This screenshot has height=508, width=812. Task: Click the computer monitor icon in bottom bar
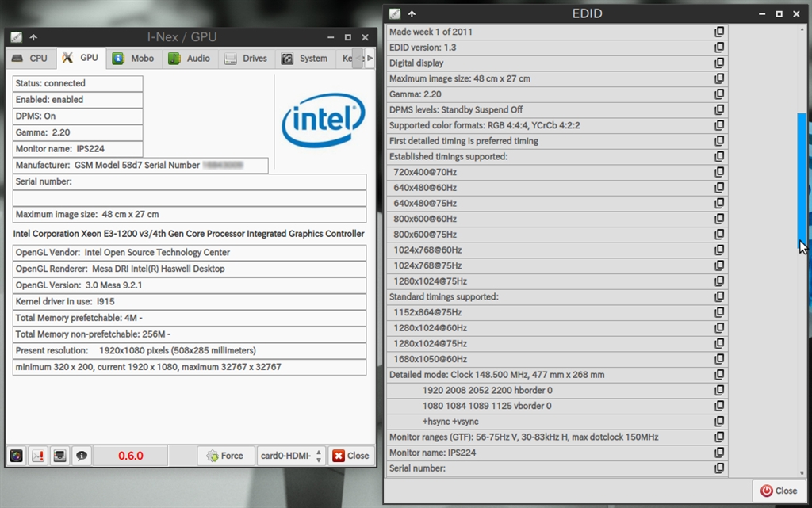coord(59,456)
